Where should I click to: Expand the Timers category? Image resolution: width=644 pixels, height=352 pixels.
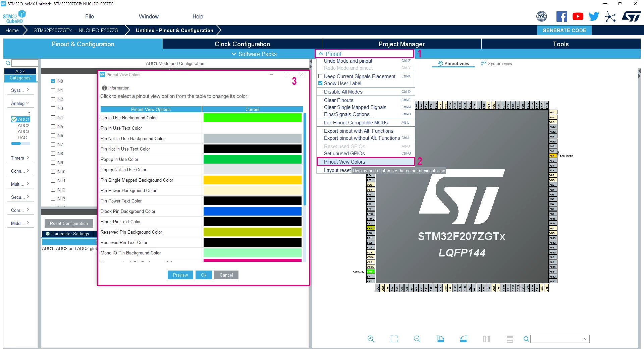click(x=20, y=158)
